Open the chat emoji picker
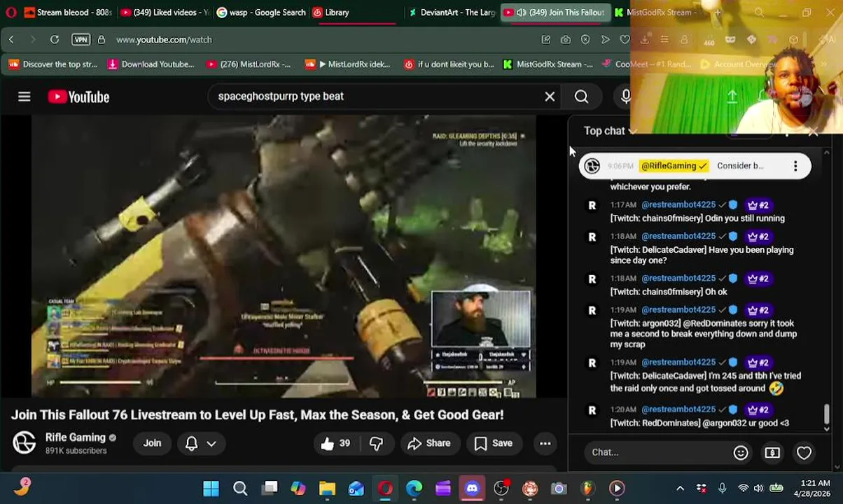Viewport: 843px width, 504px height. (x=741, y=453)
